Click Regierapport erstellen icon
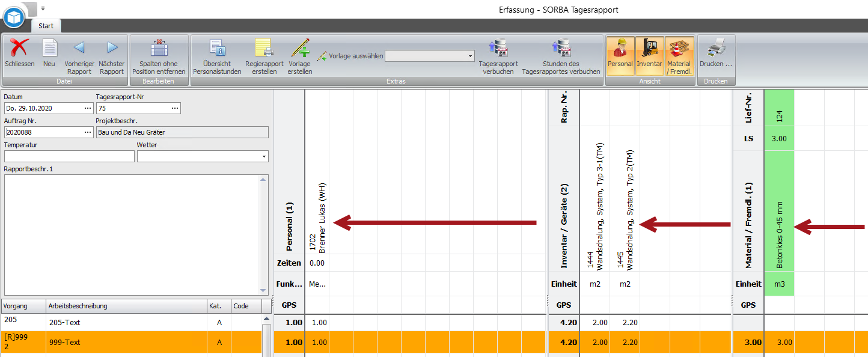The width and height of the screenshot is (868, 357). (264, 48)
